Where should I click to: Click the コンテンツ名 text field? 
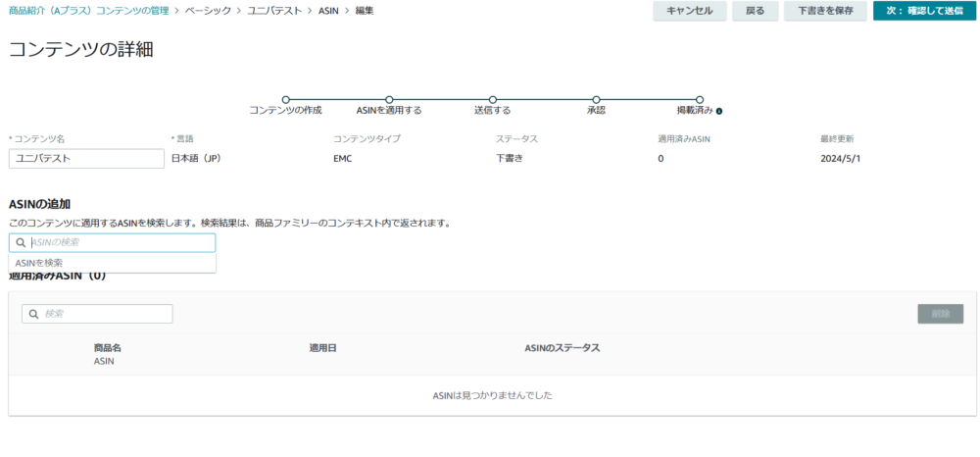pos(86,159)
